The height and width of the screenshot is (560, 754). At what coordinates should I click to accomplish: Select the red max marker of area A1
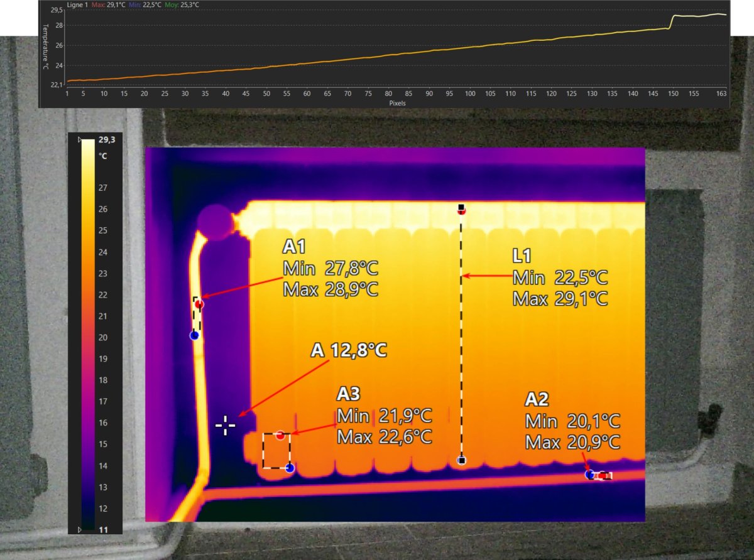199,304
